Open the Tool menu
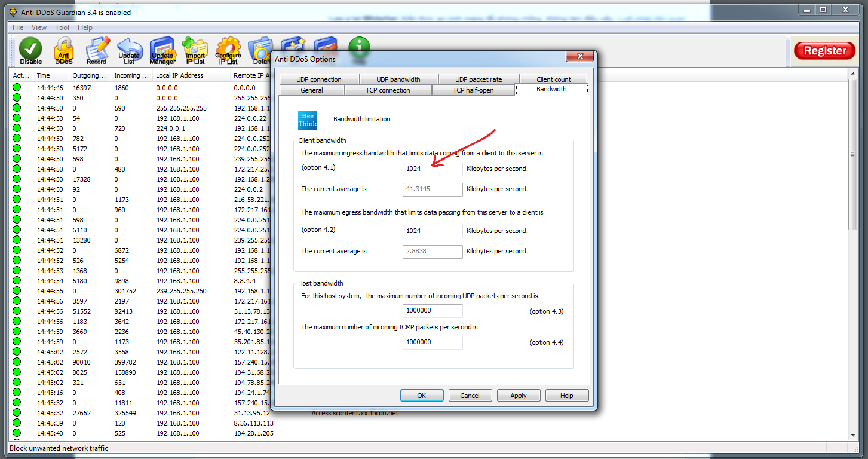The width and height of the screenshot is (868, 459). pyautogui.click(x=62, y=27)
